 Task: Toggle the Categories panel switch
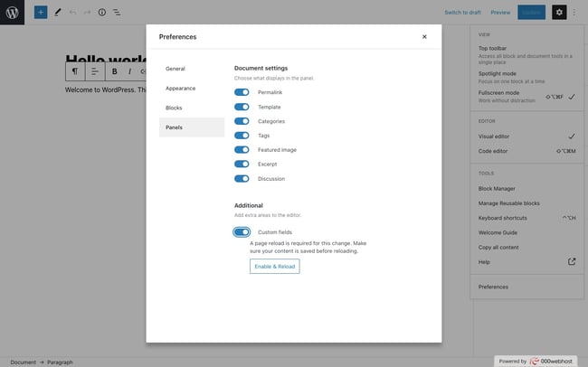click(242, 121)
